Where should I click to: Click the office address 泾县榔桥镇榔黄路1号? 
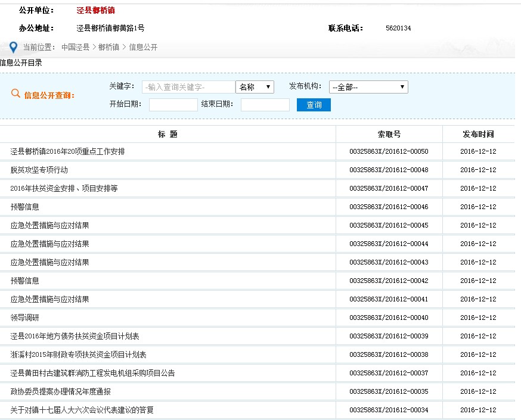pos(111,28)
